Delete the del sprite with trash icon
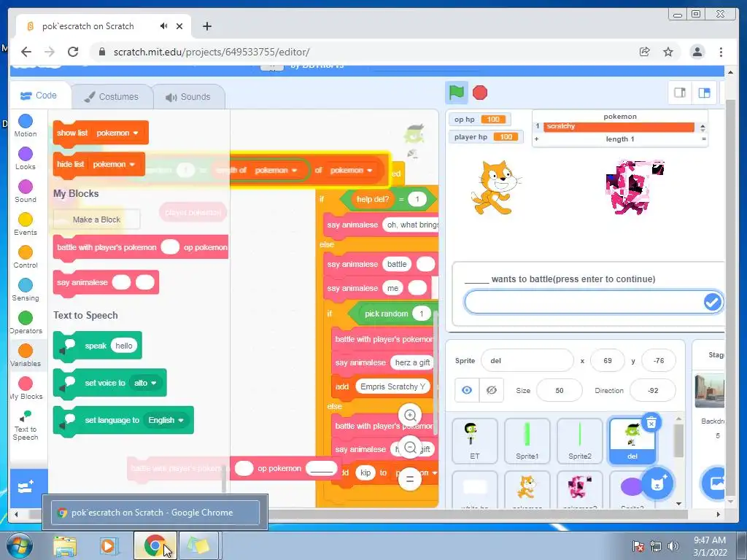The image size is (747, 560). coord(651,422)
